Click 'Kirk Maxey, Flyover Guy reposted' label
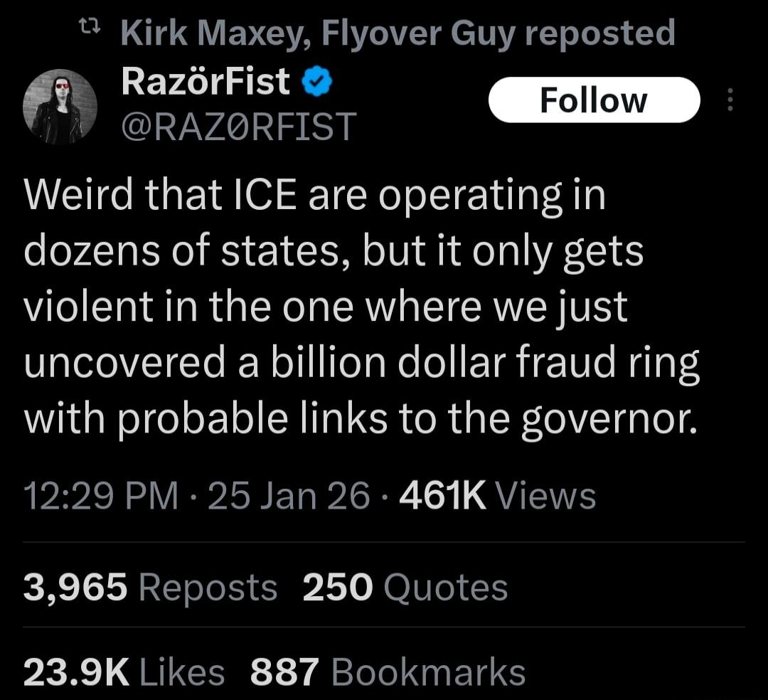The height and width of the screenshot is (700, 768). (x=398, y=30)
